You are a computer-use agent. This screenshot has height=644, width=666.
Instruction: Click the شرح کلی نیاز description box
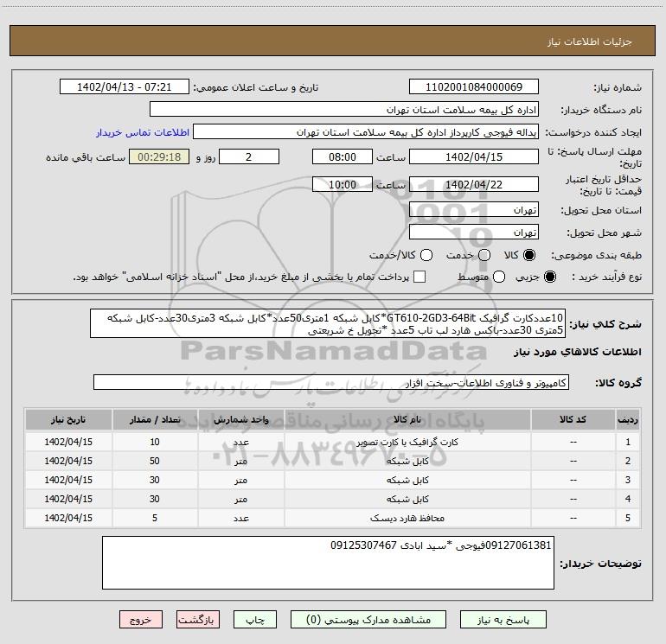click(328, 323)
